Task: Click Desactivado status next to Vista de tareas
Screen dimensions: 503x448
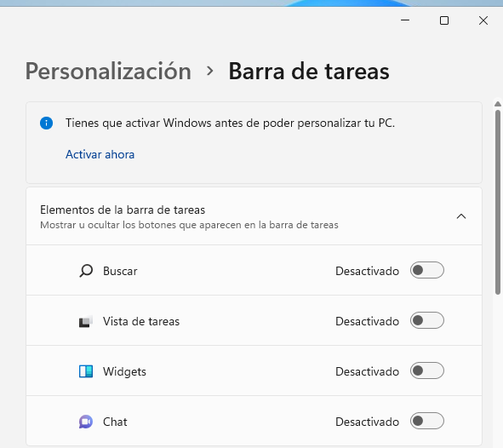Action: 368,321
